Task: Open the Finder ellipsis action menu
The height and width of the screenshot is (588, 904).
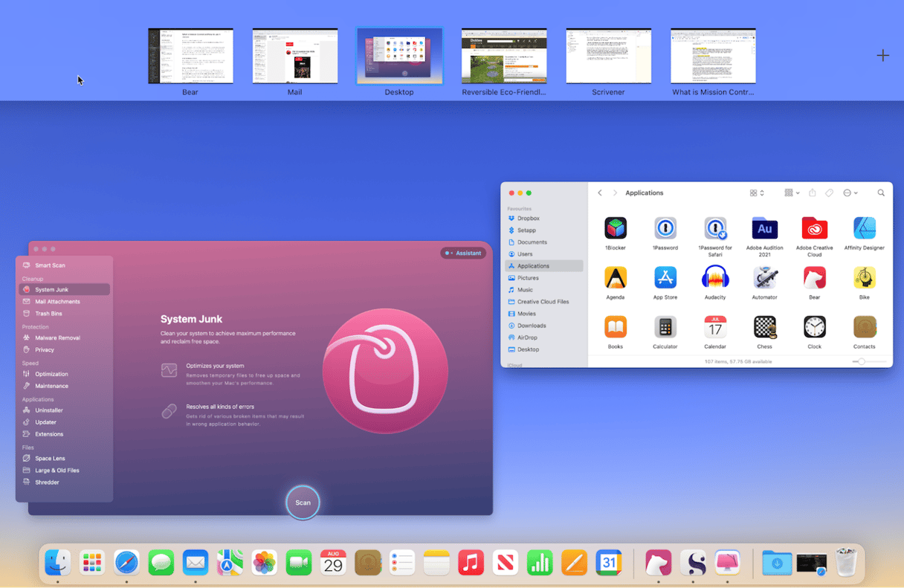Action: (850, 193)
